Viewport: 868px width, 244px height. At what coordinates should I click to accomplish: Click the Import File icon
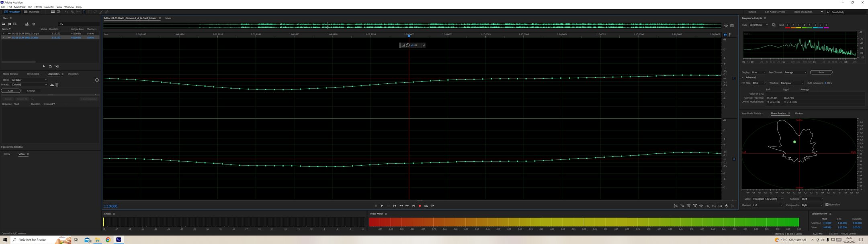click(x=9, y=24)
